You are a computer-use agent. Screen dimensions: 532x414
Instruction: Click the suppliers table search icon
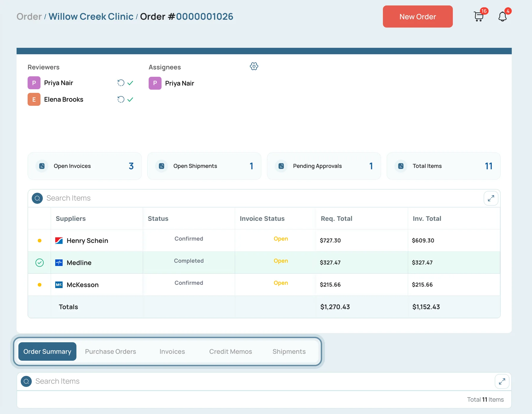click(37, 198)
